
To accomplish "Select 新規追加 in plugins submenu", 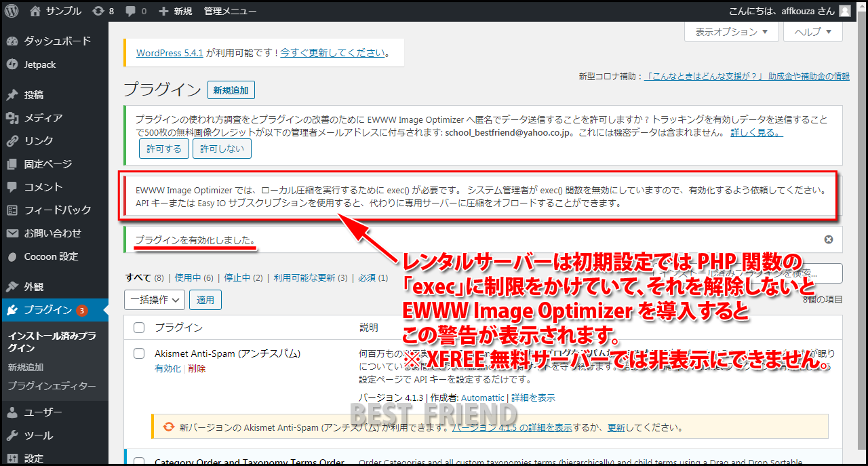I will pos(26,367).
